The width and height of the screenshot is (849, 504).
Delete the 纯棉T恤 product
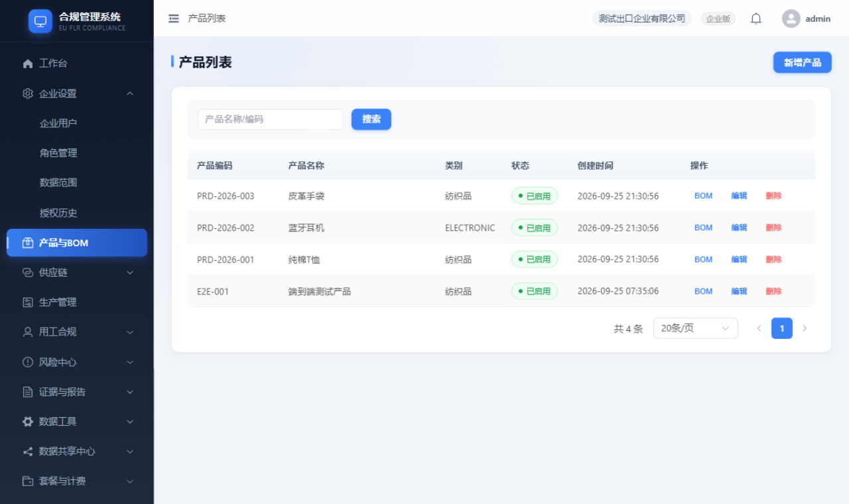(773, 259)
